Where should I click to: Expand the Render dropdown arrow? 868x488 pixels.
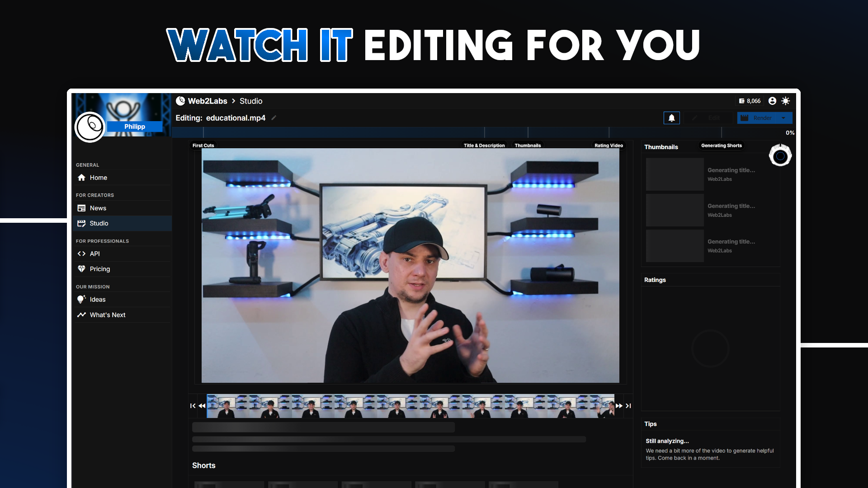coord(783,118)
